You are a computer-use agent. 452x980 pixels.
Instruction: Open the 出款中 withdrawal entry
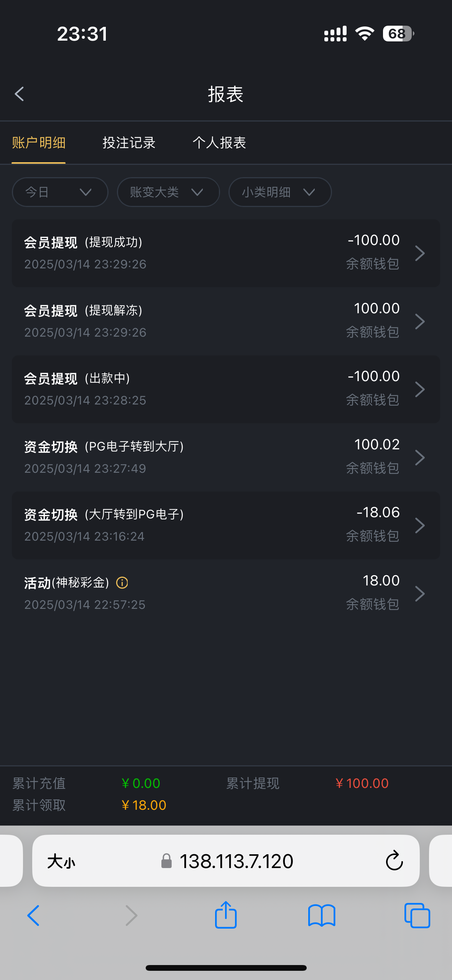tap(225, 389)
